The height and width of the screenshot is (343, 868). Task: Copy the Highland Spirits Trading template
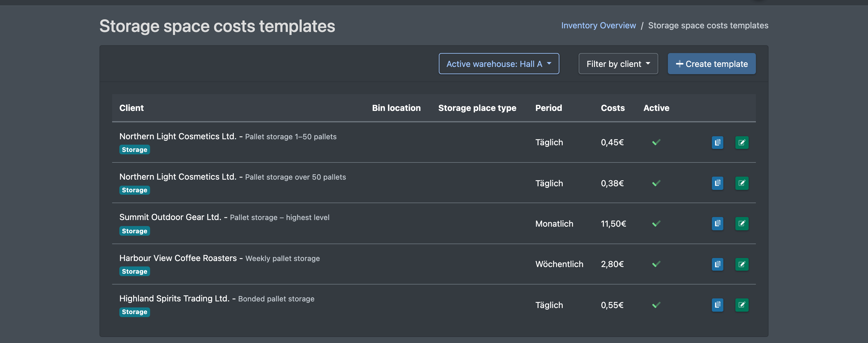click(717, 305)
